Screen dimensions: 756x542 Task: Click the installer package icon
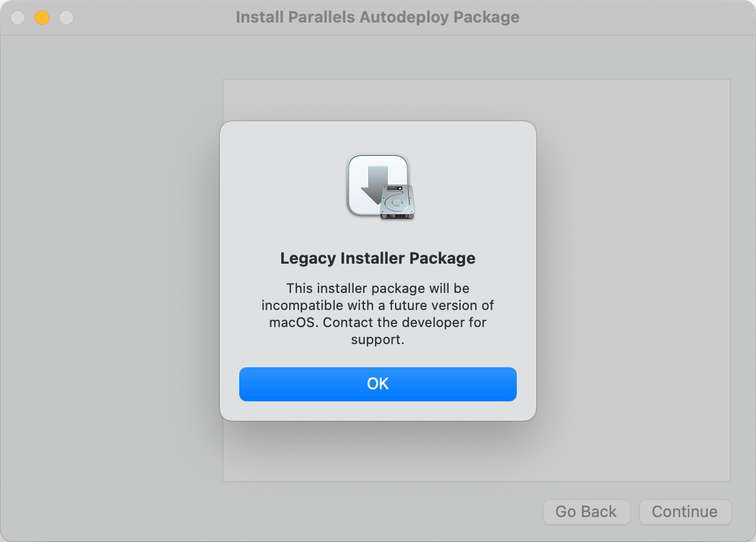tap(379, 185)
